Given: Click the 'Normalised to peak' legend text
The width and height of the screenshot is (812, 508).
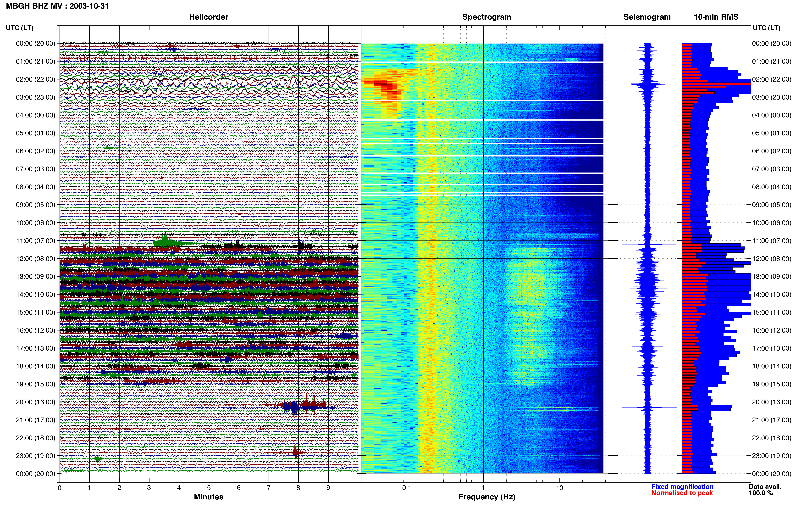Looking at the screenshot, I should [682, 493].
